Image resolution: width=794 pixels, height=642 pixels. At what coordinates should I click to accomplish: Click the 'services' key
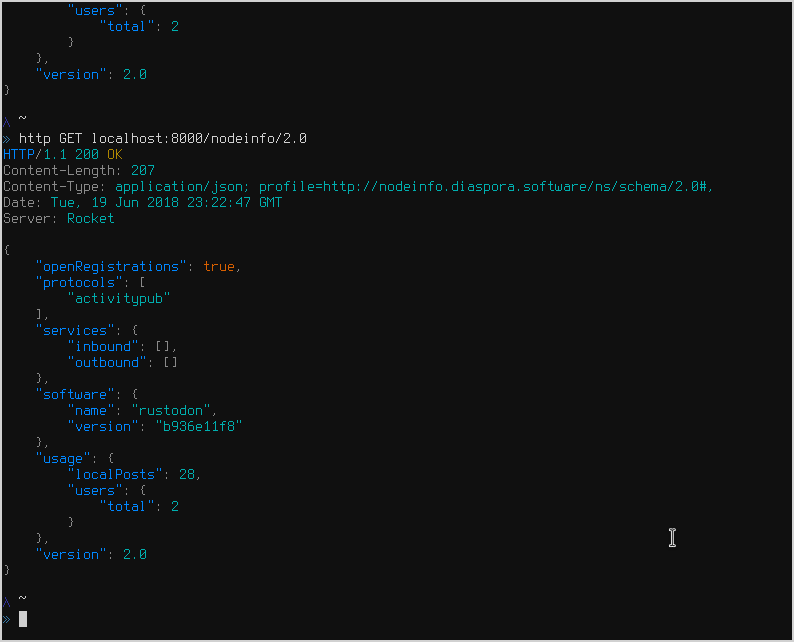click(75, 331)
